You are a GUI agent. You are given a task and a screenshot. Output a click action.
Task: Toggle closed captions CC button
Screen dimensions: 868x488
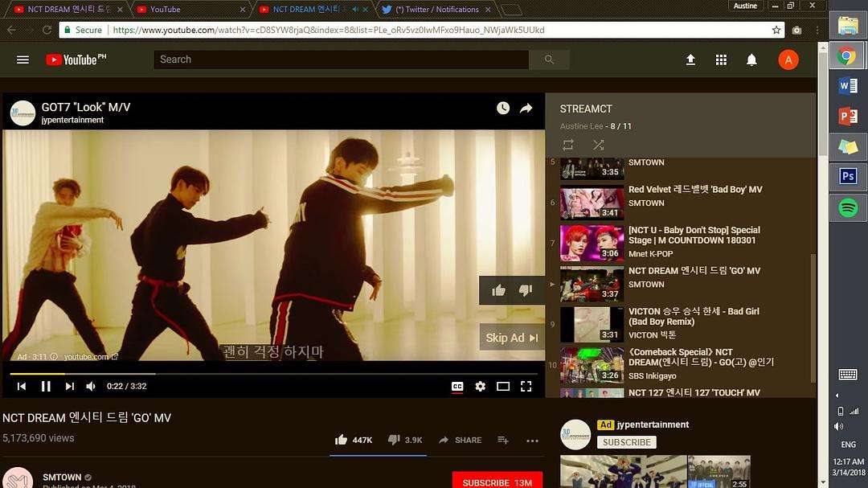point(457,386)
